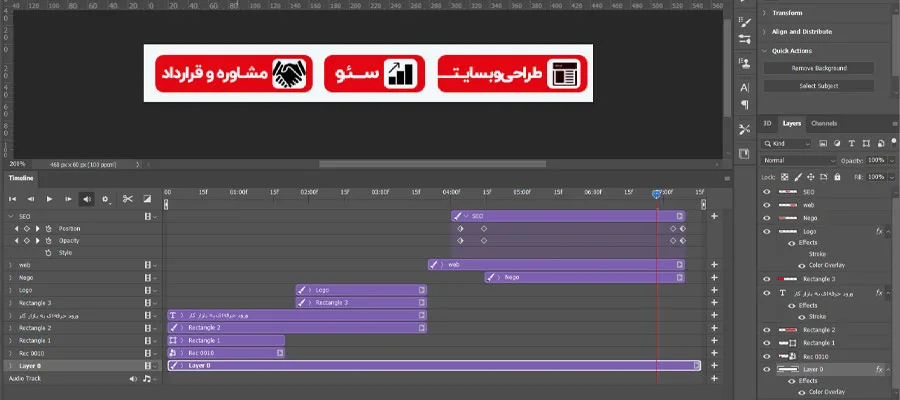Open the Adjustments sliders panel icon
This screenshot has width=900, height=400.
[744, 40]
